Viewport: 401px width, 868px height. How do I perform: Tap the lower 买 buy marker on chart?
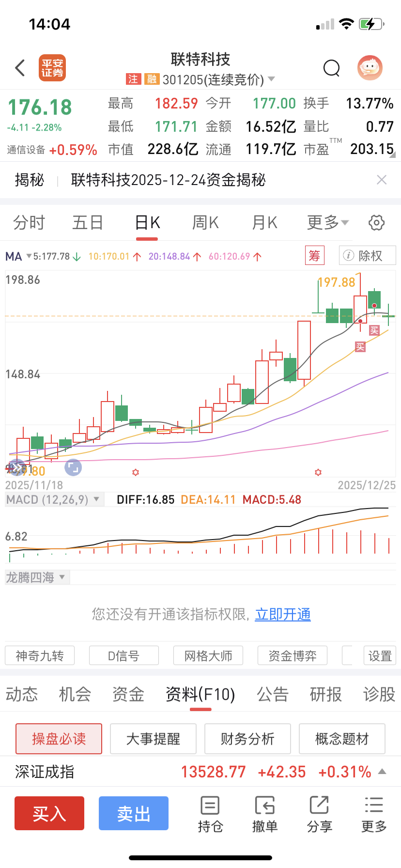[360, 346]
